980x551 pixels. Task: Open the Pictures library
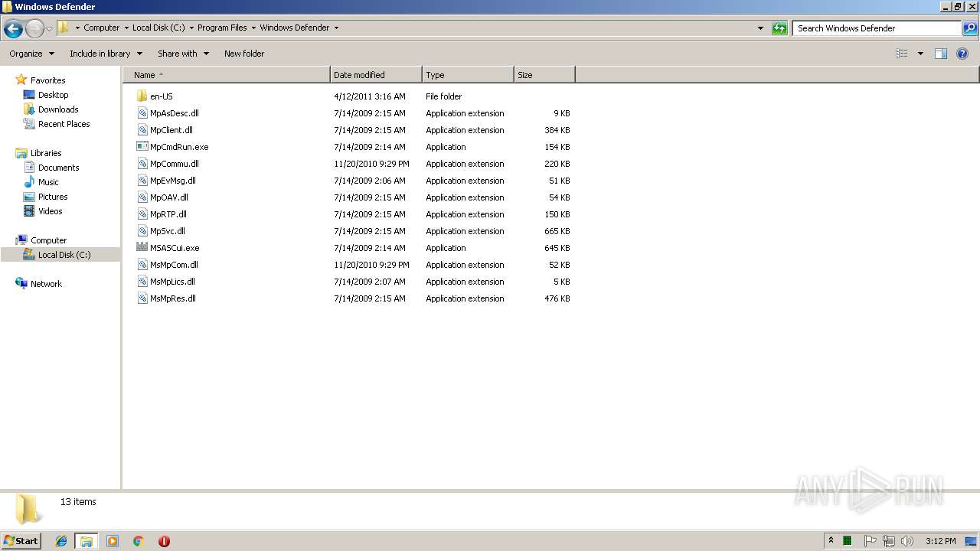pos(53,197)
